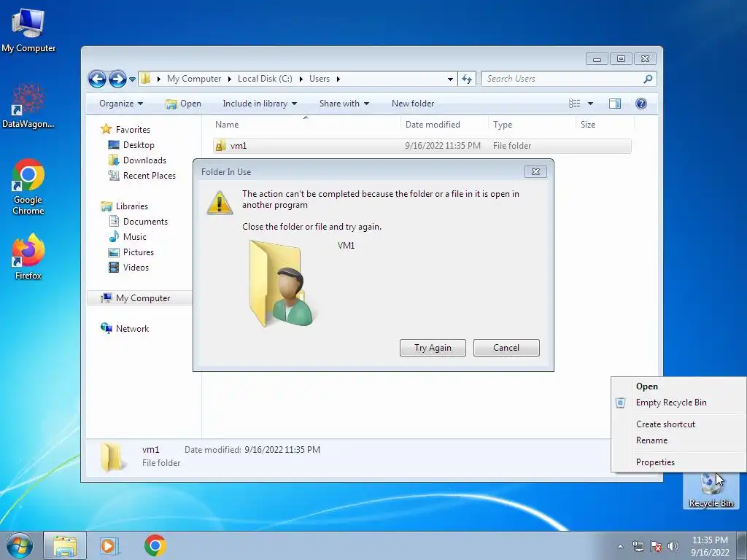
Task: Close the Folder In Use dialog
Action: 535,172
